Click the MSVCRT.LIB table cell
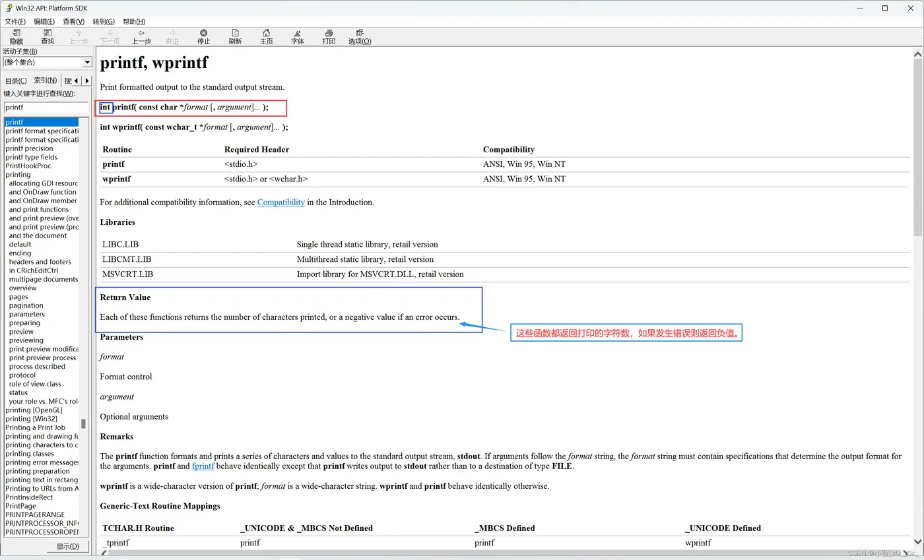Viewport: 924px width, 560px height. [x=128, y=274]
